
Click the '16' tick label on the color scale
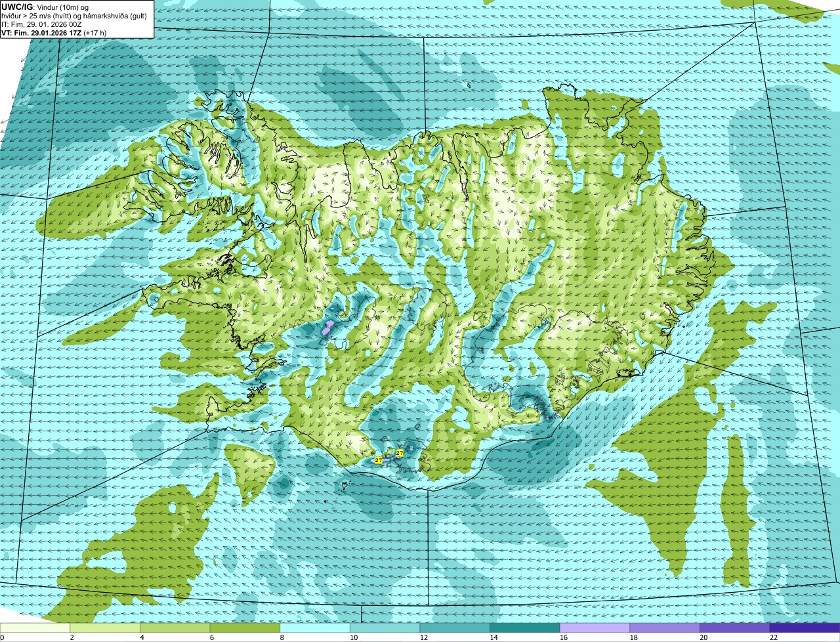(x=564, y=637)
